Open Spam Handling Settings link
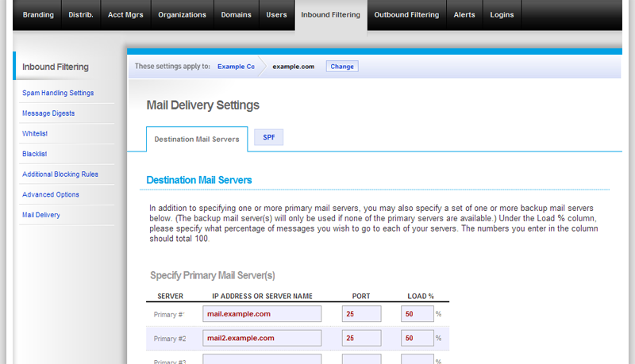 (58, 93)
